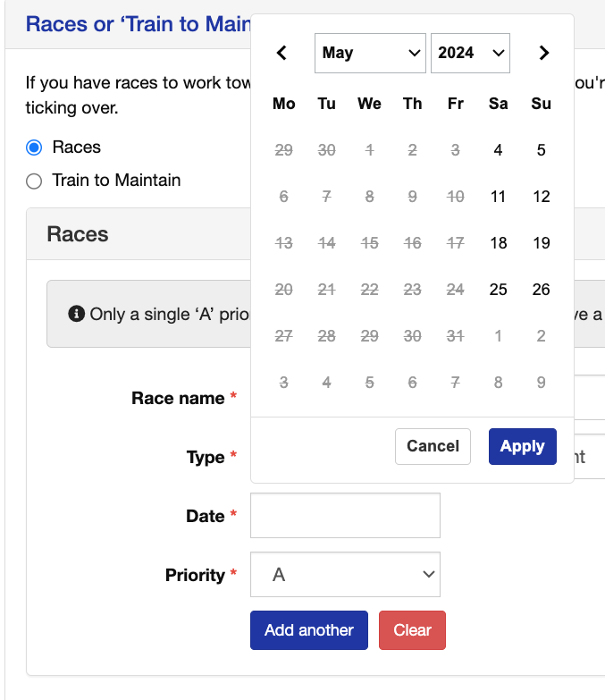Screen dimensions: 605x700
Task: Pick Sunday May 26 in calendar
Action: tap(542, 290)
